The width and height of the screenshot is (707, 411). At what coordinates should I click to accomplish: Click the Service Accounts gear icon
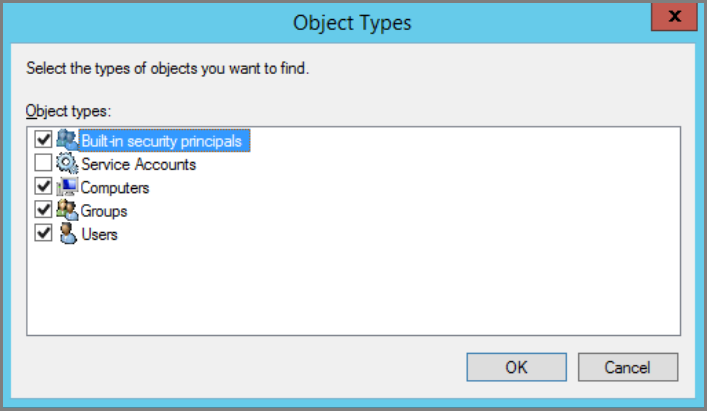click(67, 163)
